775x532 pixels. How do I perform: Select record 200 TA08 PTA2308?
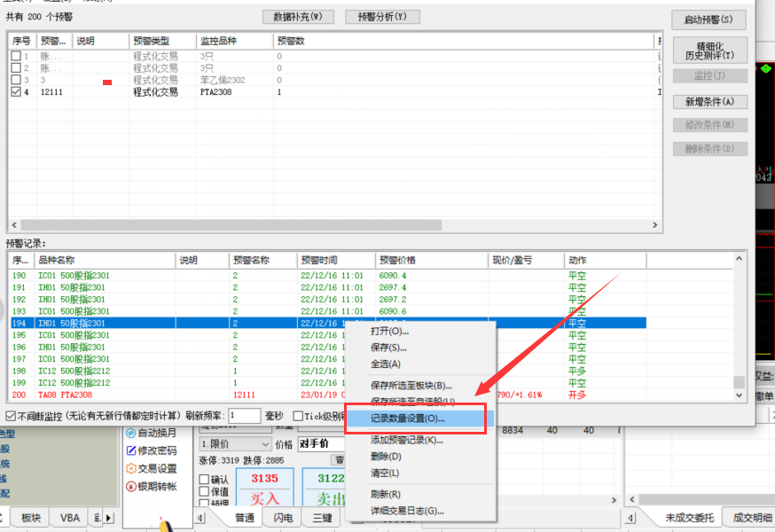point(328,395)
